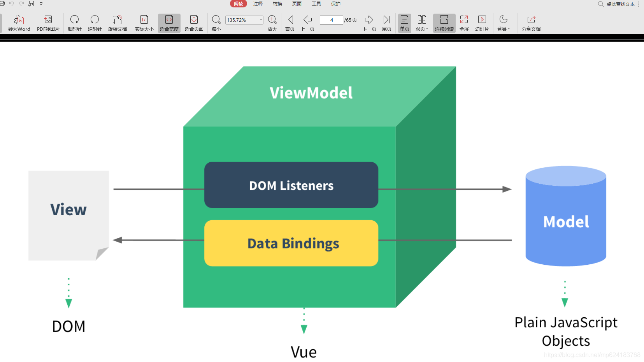Start the 幻灯片 slideshow mode

tap(482, 23)
